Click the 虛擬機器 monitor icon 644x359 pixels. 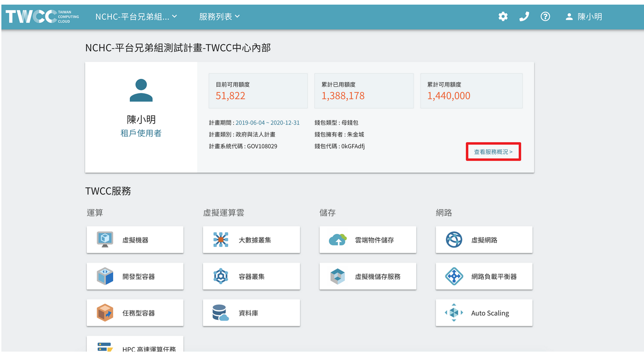pos(105,239)
